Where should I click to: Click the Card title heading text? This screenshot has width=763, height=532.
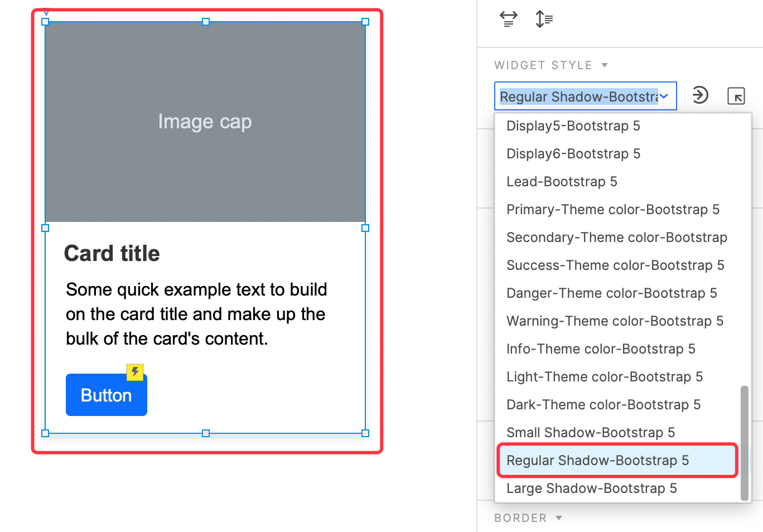point(112,254)
